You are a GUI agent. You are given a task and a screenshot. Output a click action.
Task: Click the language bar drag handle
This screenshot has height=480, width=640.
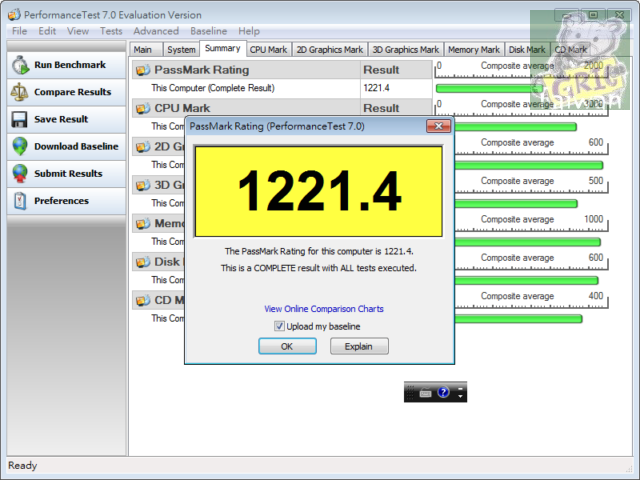410,392
